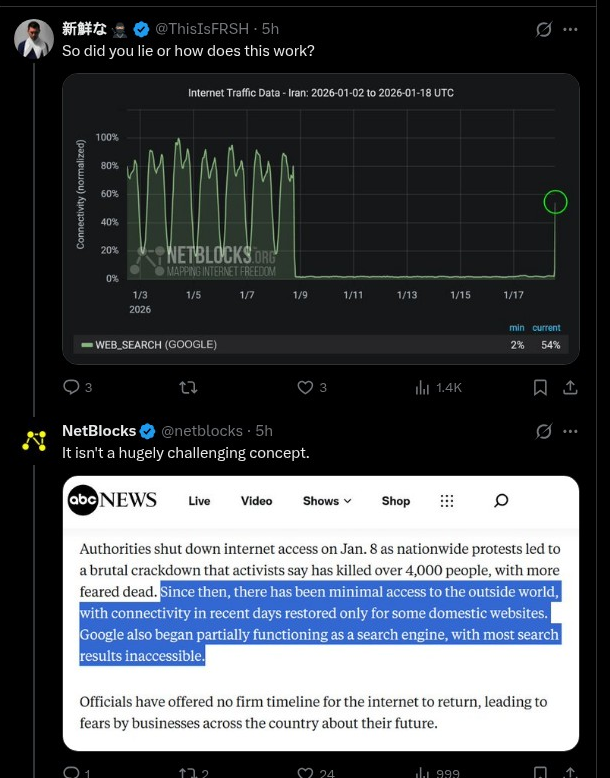This screenshot has width=610, height=778.
Task: Open Grok icon on ThisIsFRSH tweet
Action: tap(544, 30)
